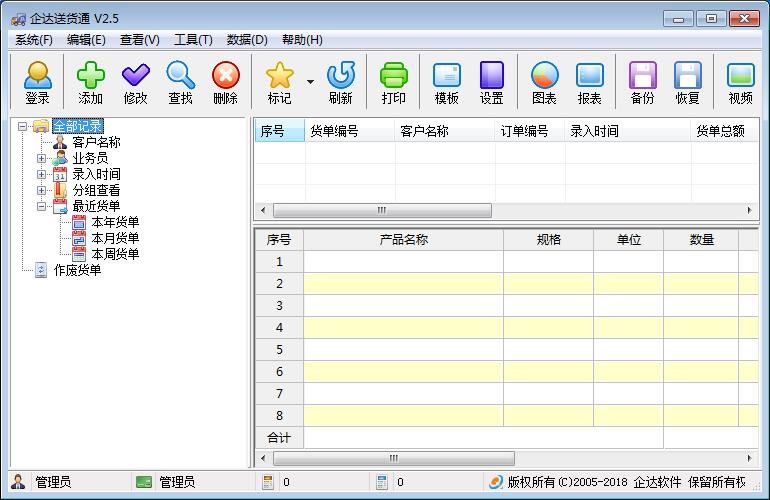Click the 修改 edit checkmark icon
The width and height of the screenshot is (770, 500).
pyautogui.click(x=135, y=81)
